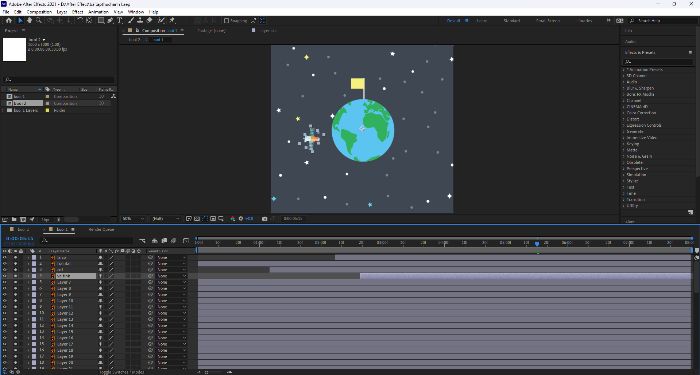The height and width of the screenshot is (375, 700).
Task: Toggle the quality switch for Layer 14
Action: 112,325
